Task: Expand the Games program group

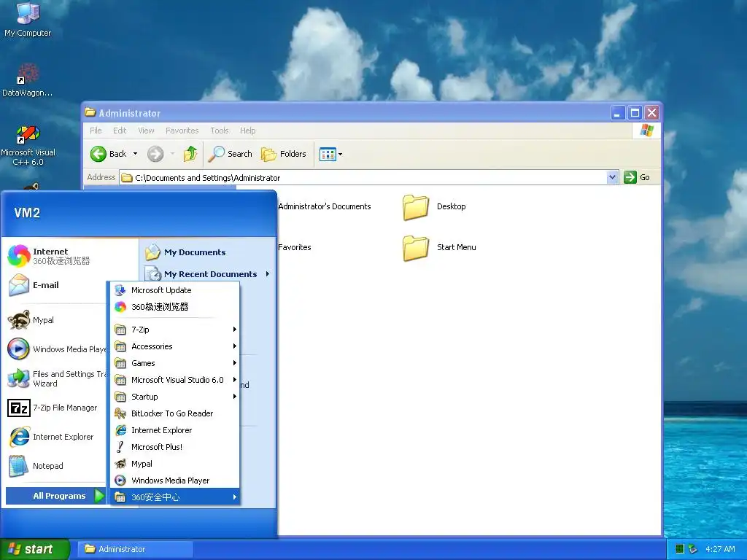Action: pos(175,363)
